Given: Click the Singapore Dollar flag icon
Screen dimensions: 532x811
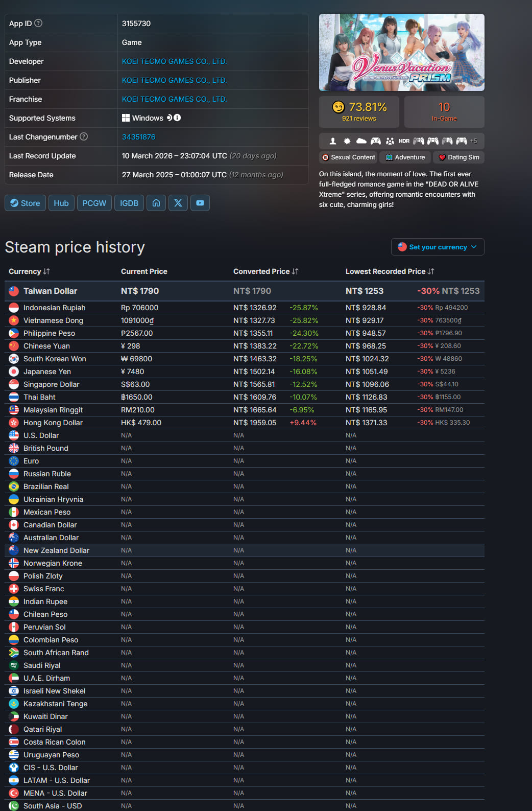Looking at the screenshot, I should click(14, 384).
